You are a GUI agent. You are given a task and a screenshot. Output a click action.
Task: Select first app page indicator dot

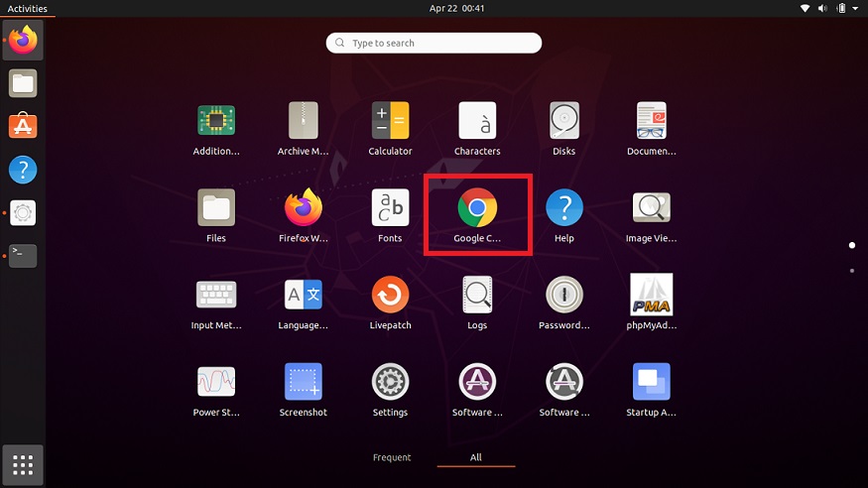point(852,245)
